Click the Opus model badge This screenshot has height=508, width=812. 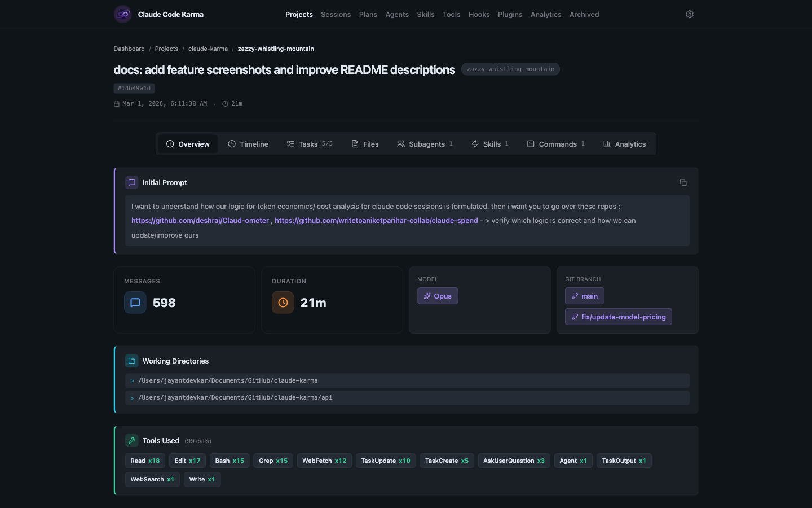coord(438,296)
